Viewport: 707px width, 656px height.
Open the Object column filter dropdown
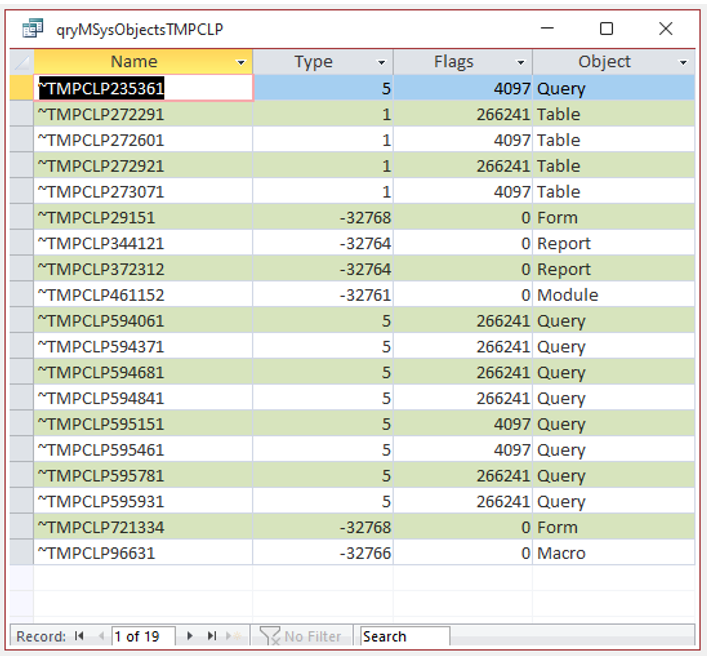coord(684,63)
